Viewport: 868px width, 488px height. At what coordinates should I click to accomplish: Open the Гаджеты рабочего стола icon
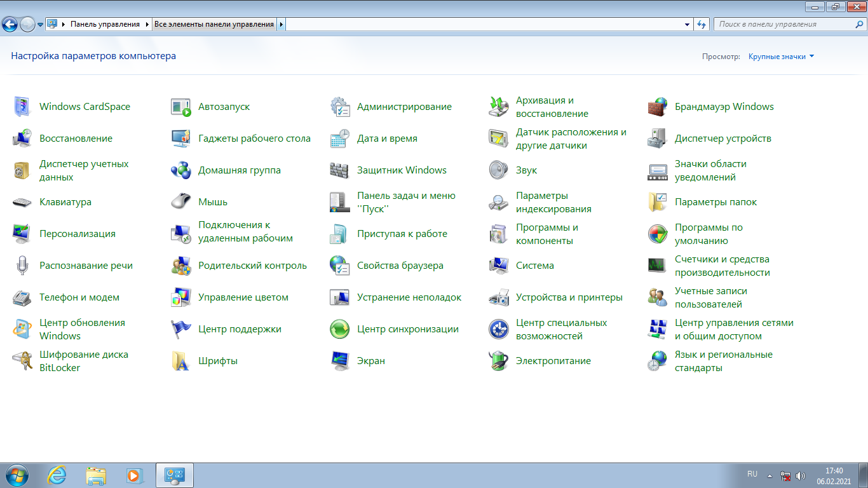pyautogui.click(x=181, y=139)
